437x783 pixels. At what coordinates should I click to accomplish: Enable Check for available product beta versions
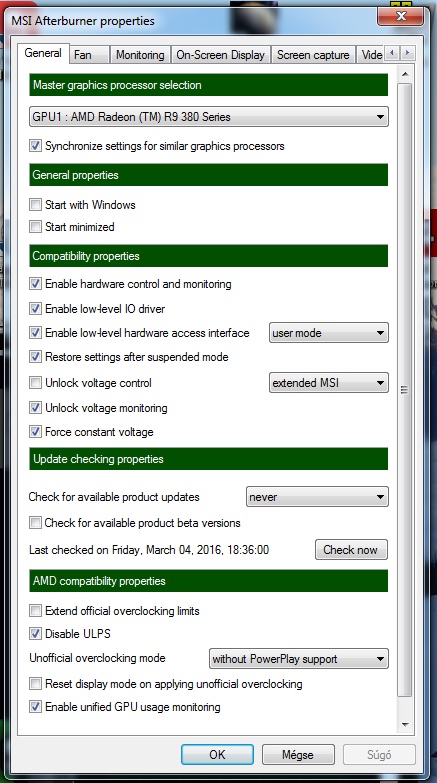35,523
